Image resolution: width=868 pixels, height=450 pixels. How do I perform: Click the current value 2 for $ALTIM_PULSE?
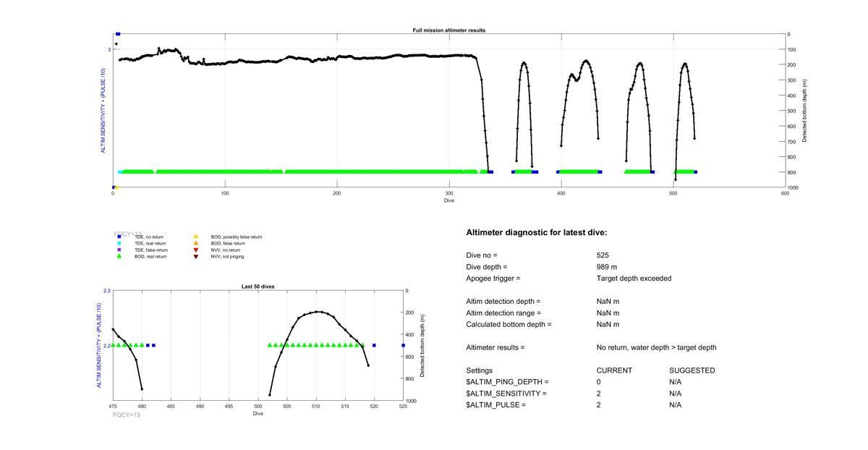(x=599, y=405)
